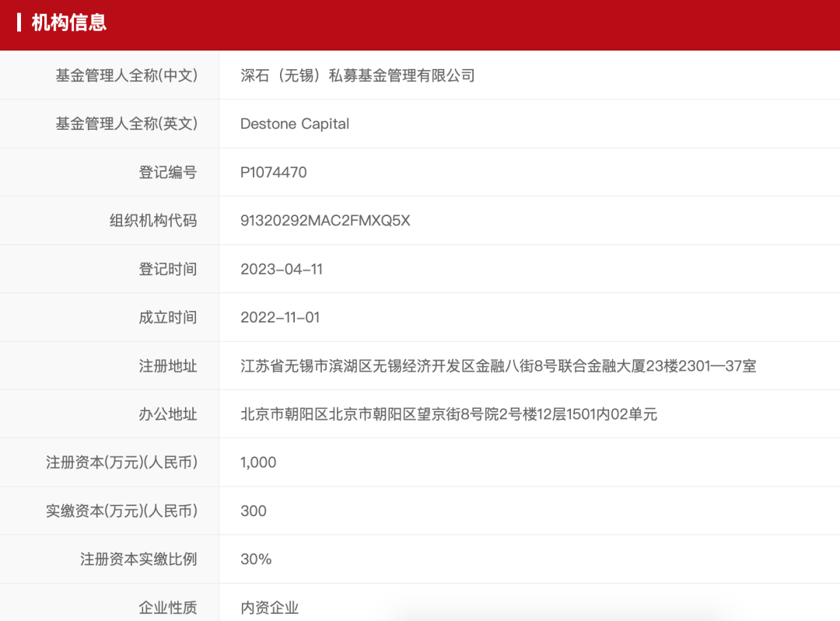Select the 基金管理人全称(中文) label

[x=127, y=75]
